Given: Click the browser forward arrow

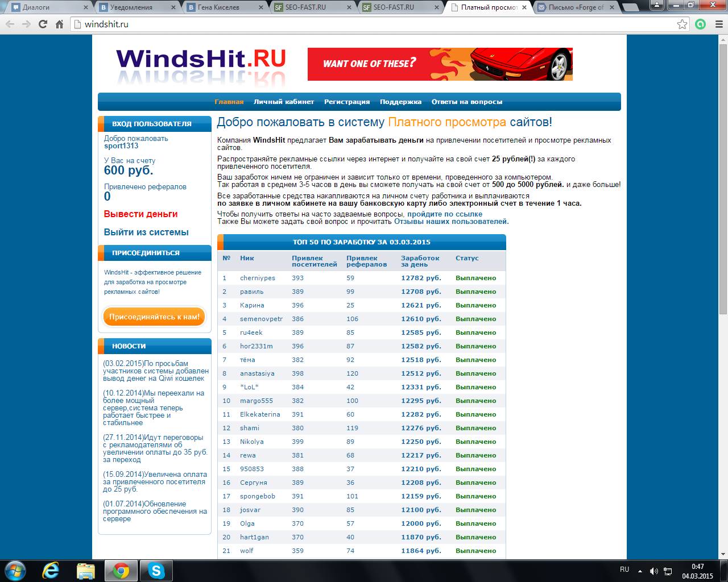Looking at the screenshot, I should coord(26,24).
